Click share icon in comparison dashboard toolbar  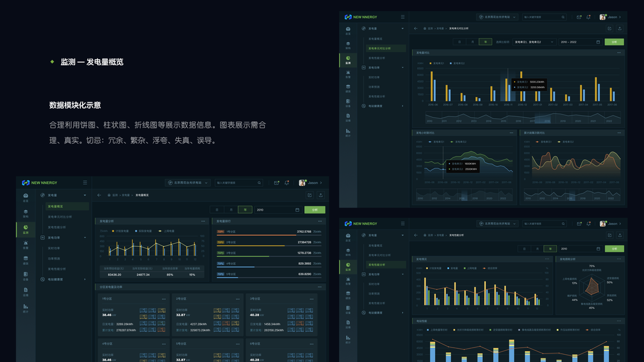[610, 28]
